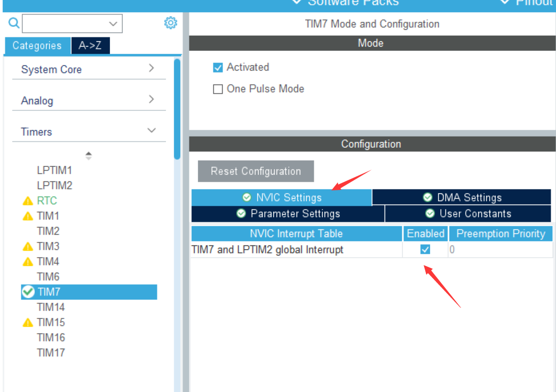Select LPTIM2 in the Timers list

click(x=54, y=186)
